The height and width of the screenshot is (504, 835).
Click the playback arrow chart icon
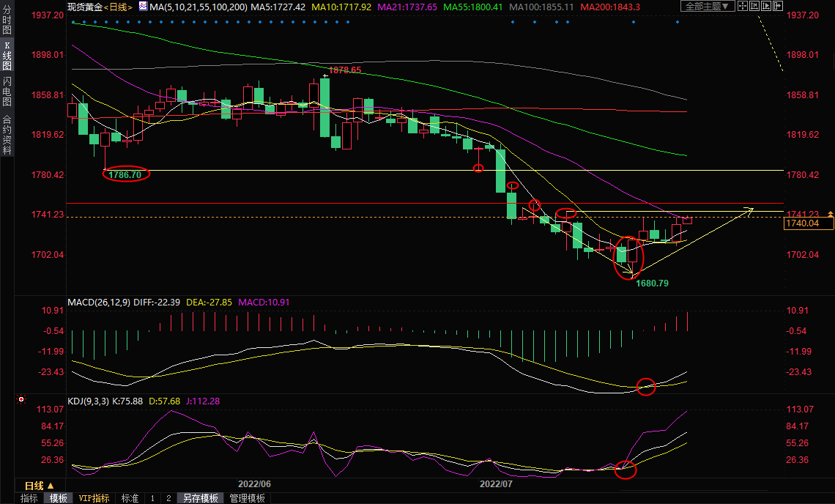pos(766,7)
